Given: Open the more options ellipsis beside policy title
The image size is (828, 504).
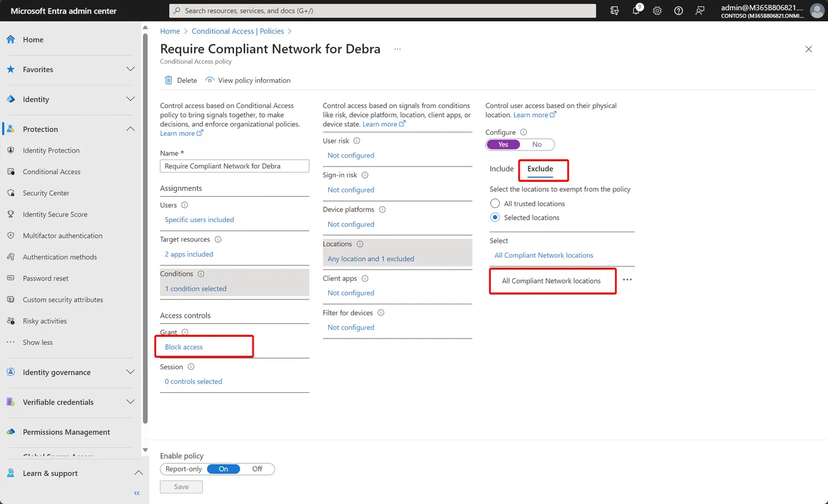Looking at the screenshot, I should (x=397, y=49).
